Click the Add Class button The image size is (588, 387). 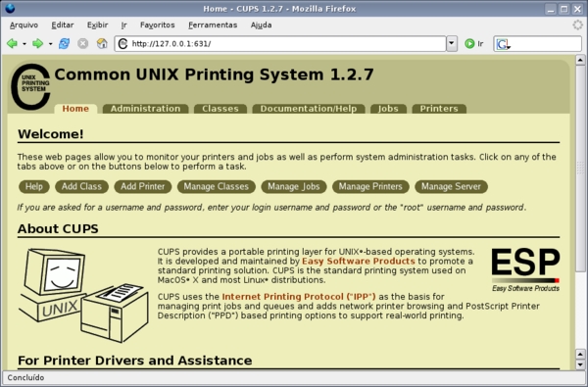click(x=81, y=187)
